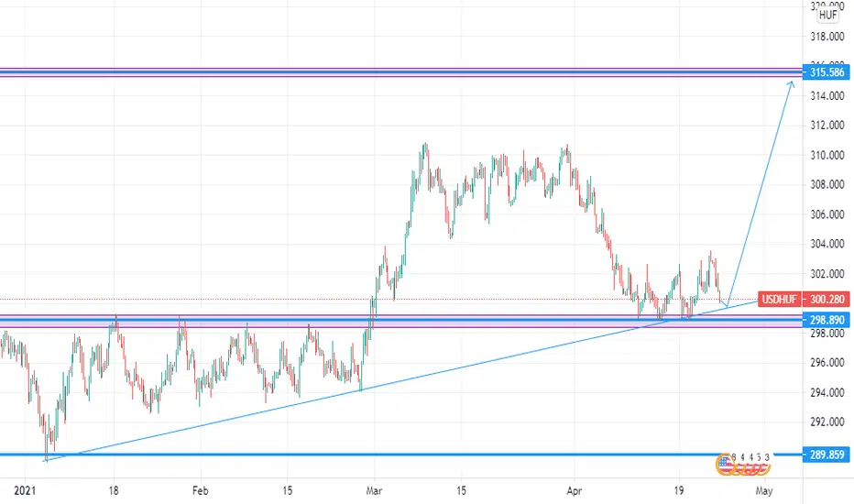Click the 296.000 price axis label
The height and width of the screenshot is (504, 854).
click(827, 362)
